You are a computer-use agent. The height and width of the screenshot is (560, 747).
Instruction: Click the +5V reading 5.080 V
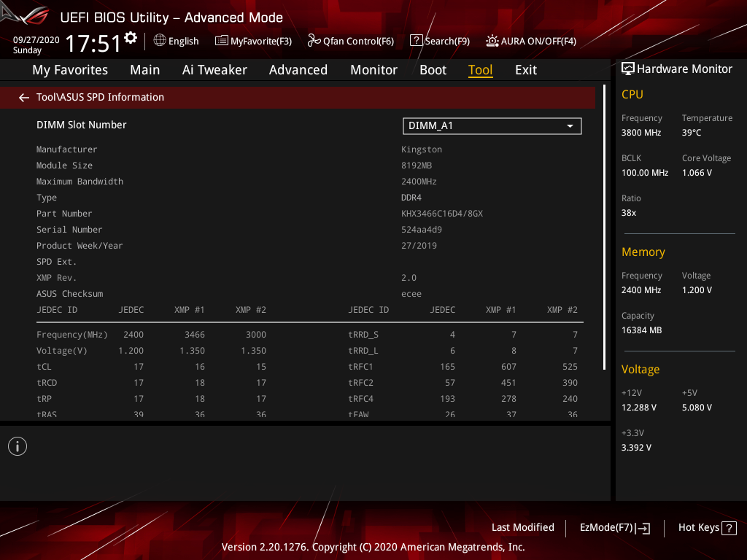pos(697,408)
